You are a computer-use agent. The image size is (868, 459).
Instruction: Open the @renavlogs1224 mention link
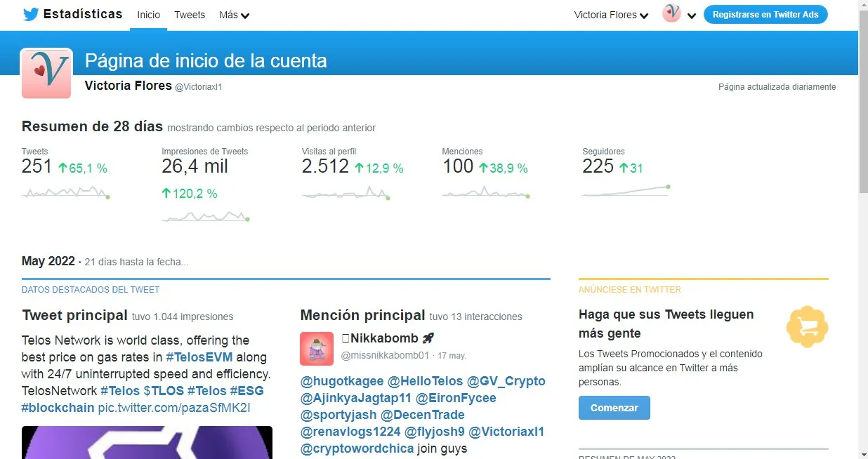coord(350,432)
